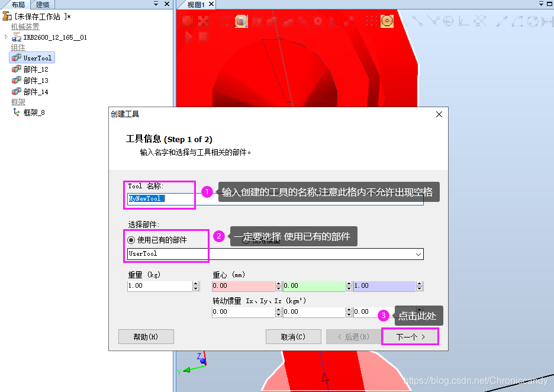Screen dimensions: 554x392
Task: Maximize the view window with its top-right button
Action: click(549, 4)
